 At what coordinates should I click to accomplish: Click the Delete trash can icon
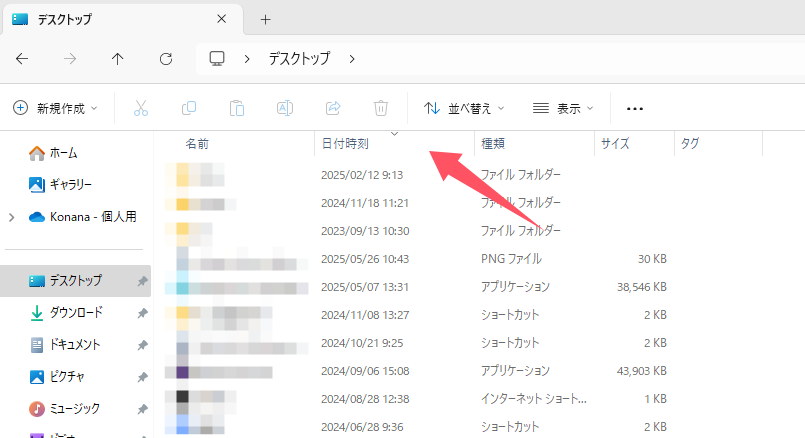381,108
